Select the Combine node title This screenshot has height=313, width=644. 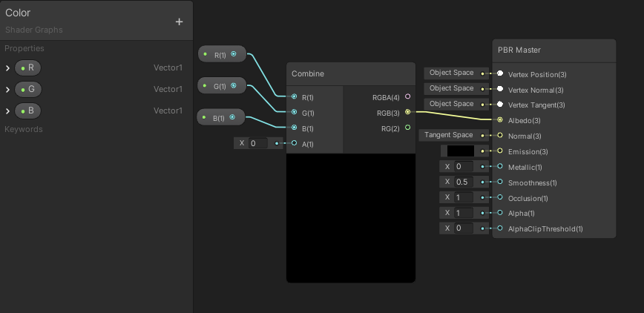(308, 74)
